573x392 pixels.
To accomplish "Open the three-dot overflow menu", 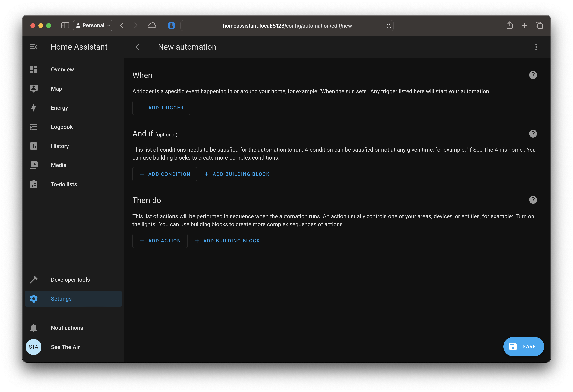I will coord(536,47).
